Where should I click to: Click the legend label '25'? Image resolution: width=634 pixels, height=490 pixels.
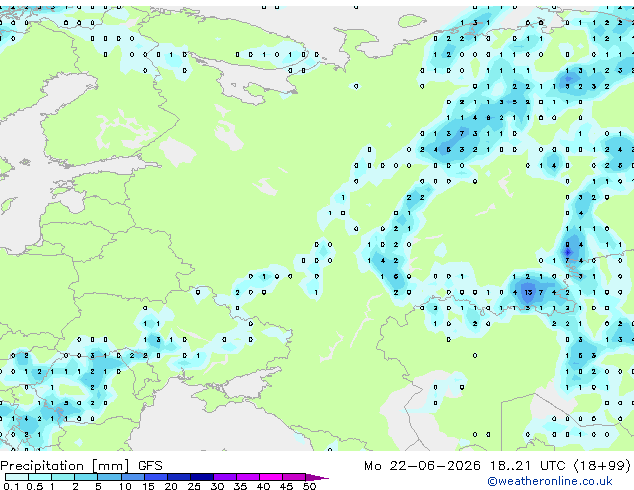point(194,486)
